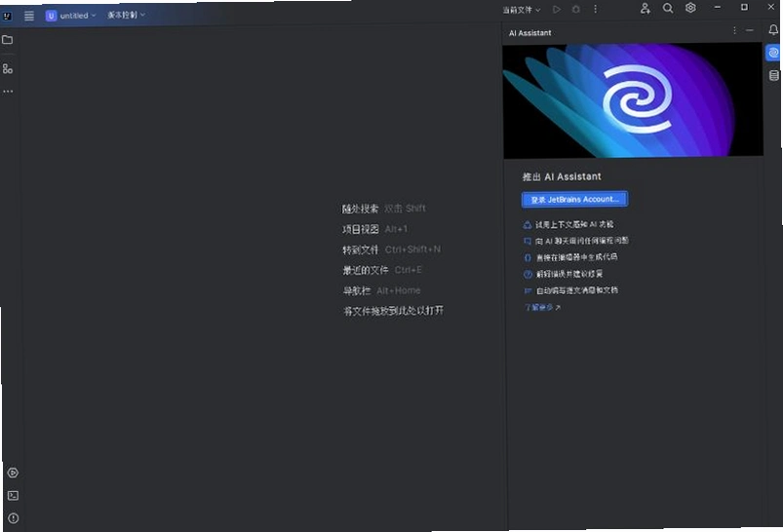Click the Search Everywhere magnifier icon
The image size is (783, 532).
tap(668, 9)
